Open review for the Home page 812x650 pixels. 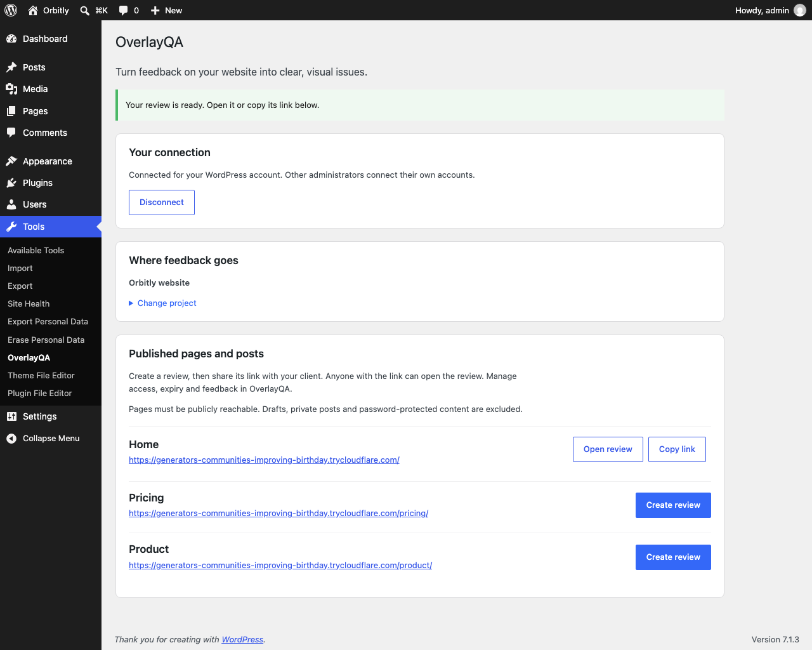(608, 449)
